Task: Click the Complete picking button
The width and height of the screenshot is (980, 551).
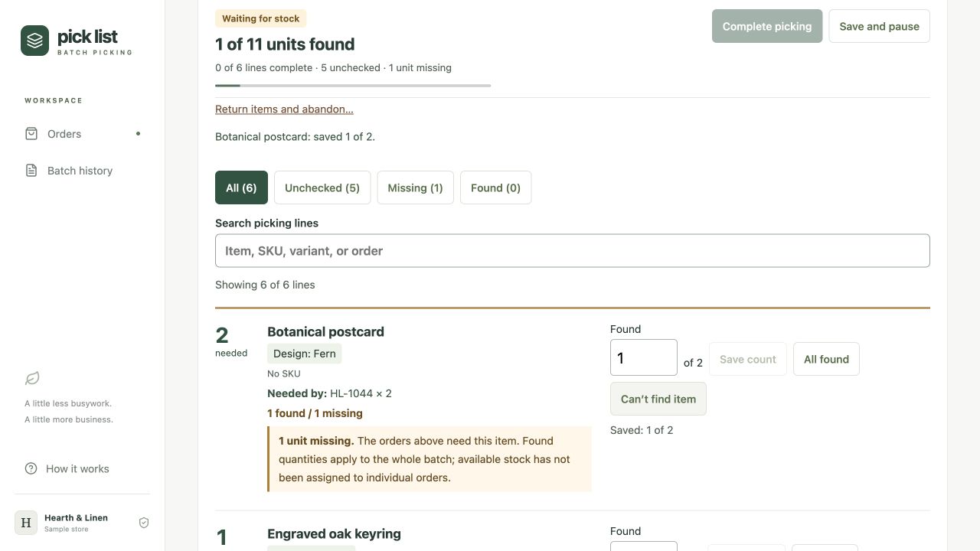Action: [x=767, y=26]
